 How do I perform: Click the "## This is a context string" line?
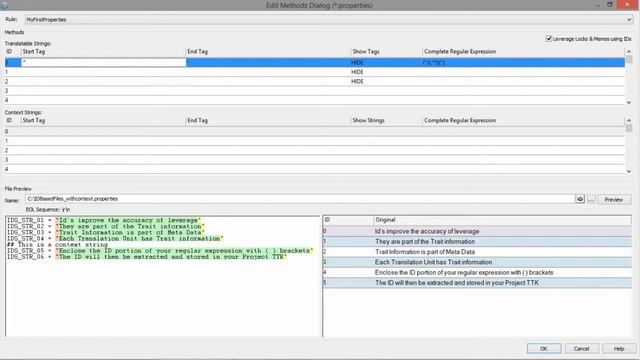57,244
